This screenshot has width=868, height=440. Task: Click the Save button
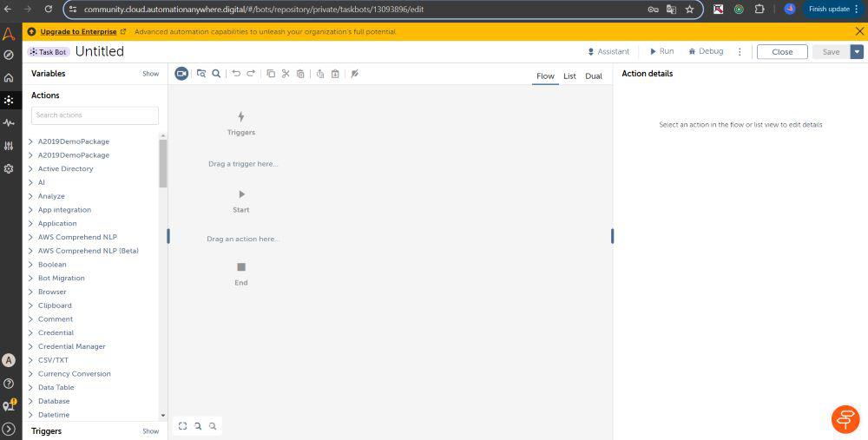coord(831,51)
